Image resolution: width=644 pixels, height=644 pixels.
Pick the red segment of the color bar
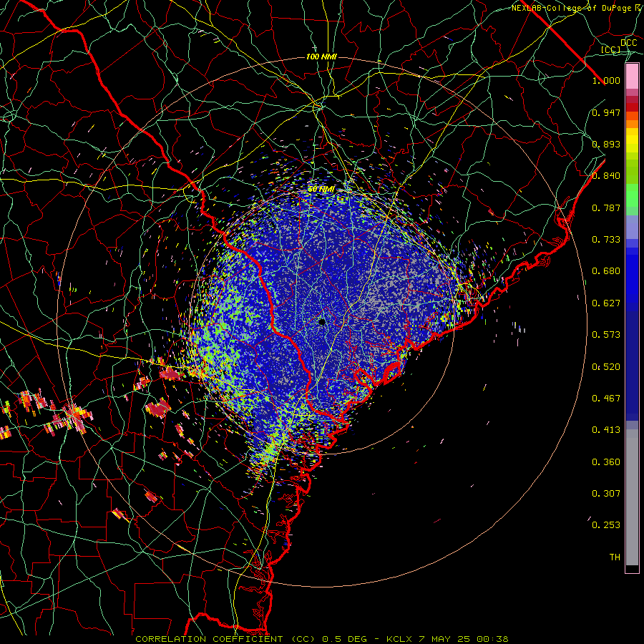(632, 107)
